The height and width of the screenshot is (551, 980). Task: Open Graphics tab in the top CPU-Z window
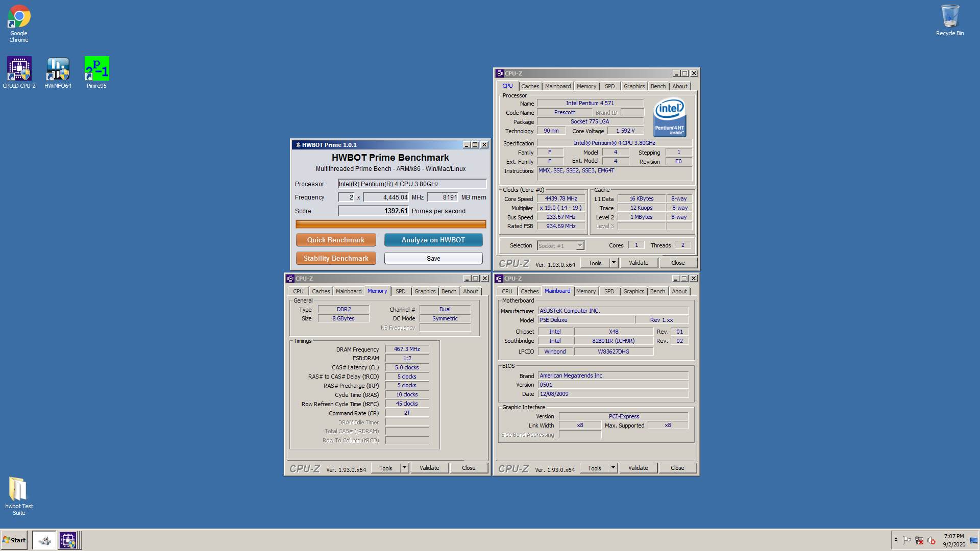tap(634, 86)
